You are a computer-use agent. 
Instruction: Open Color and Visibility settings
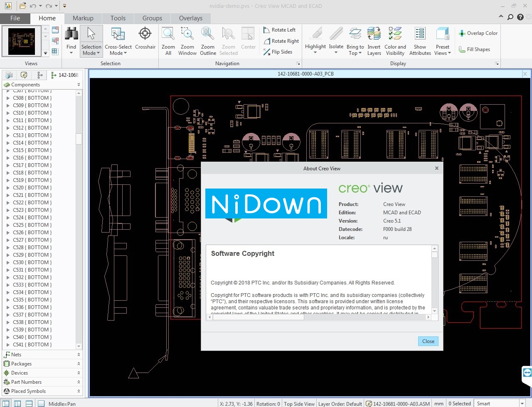(395, 41)
